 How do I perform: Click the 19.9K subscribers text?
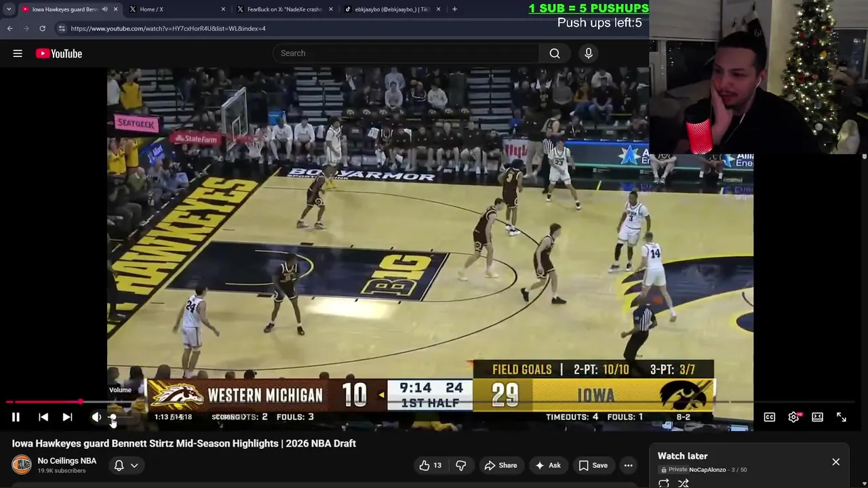point(62,470)
